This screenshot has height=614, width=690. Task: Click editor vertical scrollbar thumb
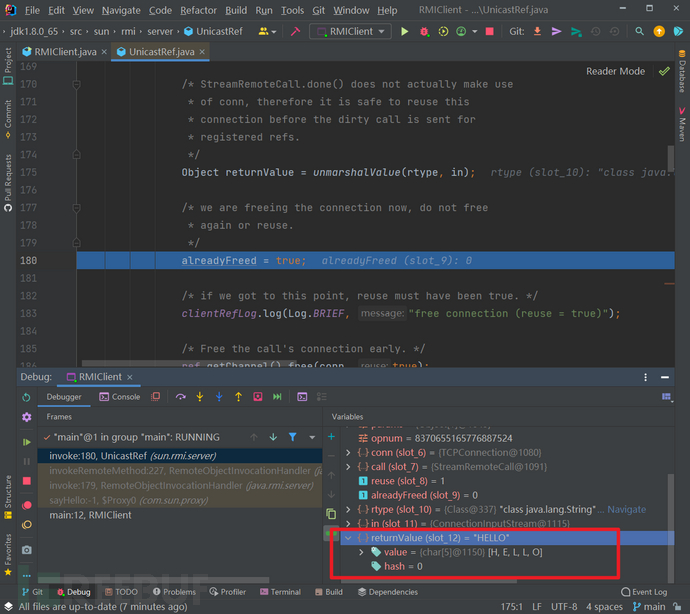pos(671,158)
